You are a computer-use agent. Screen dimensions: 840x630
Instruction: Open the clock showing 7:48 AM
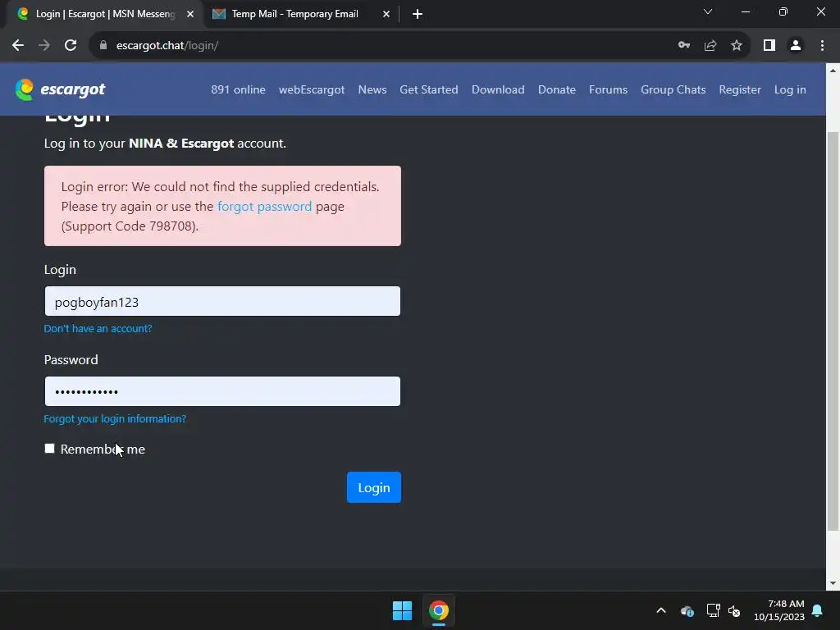pos(779,610)
